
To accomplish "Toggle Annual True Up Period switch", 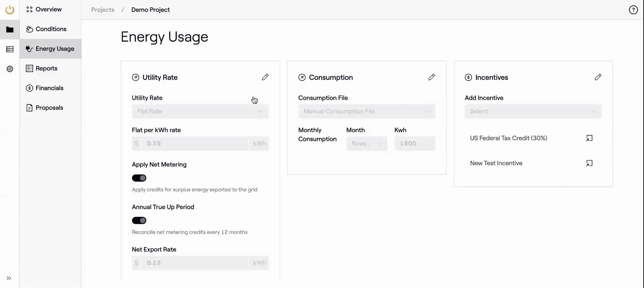I will [x=139, y=221].
